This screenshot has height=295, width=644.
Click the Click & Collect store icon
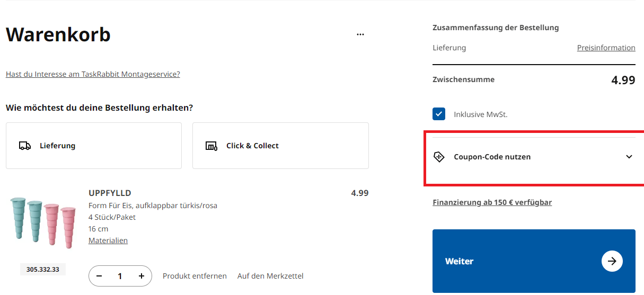pos(211,146)
